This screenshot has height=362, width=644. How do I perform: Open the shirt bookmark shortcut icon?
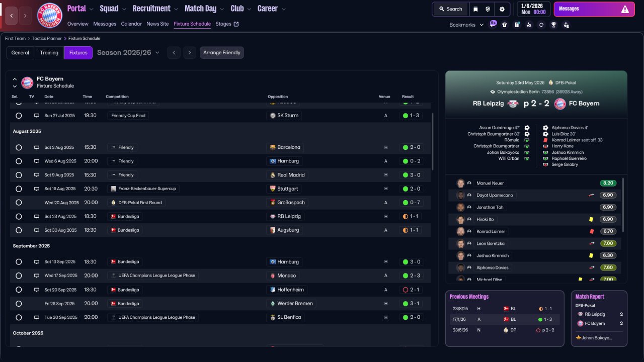point(505,25)
